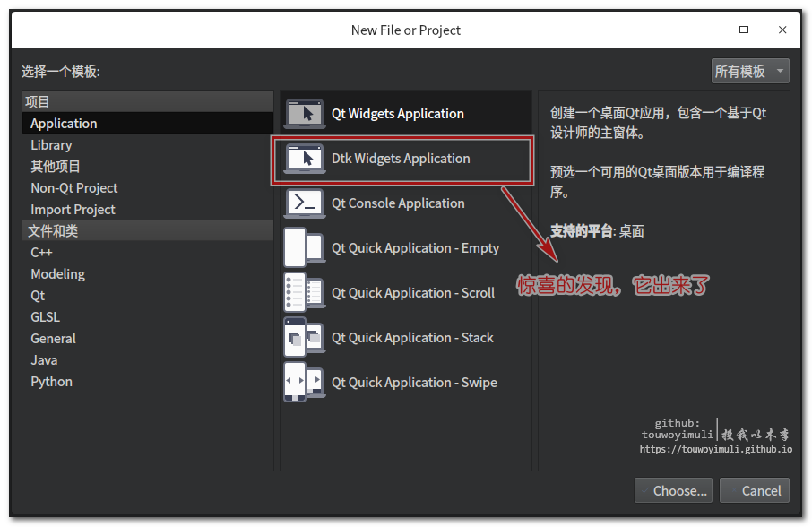812x527 pixels.
Task: Click the 文件和类 section header
Action: 148,231
